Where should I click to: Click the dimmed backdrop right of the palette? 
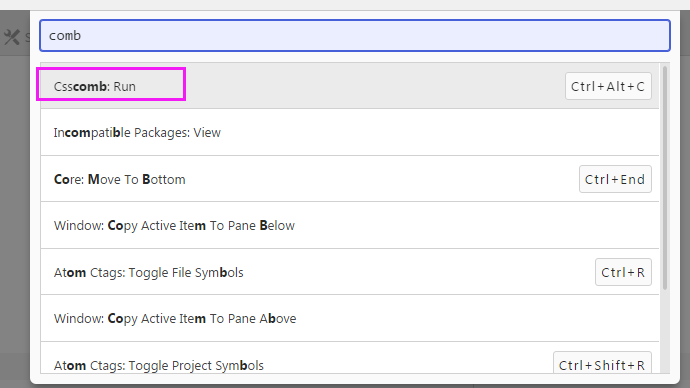tap(685, 198)
